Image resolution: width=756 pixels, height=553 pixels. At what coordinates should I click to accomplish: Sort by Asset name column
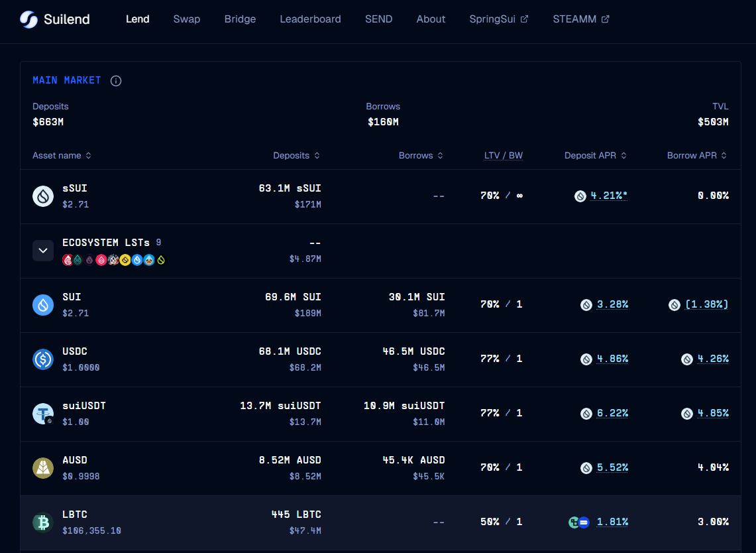(x=62, y=155)
